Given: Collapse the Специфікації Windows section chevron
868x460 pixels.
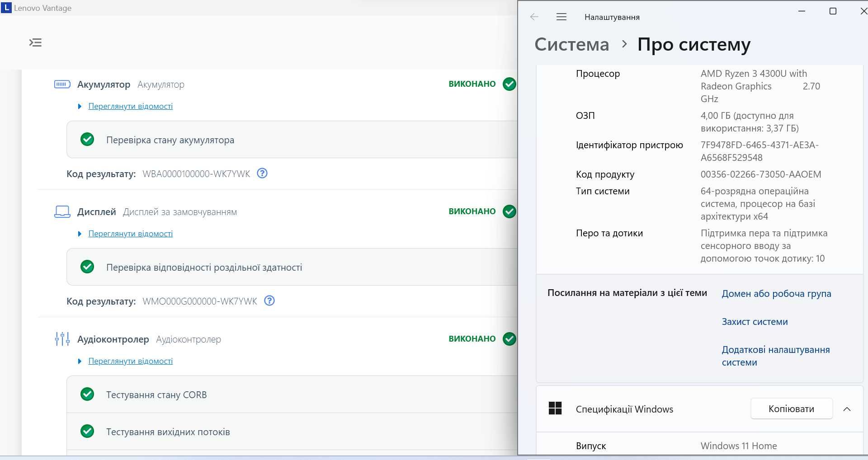Looking at the screenshot, I should [x=847, y=409].
